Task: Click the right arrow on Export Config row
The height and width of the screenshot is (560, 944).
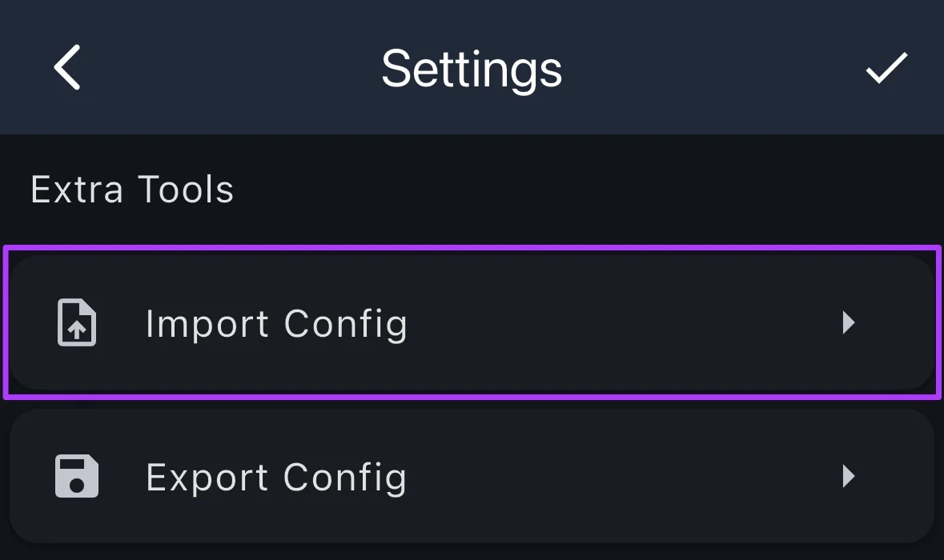Action: [x=848, y=476]
